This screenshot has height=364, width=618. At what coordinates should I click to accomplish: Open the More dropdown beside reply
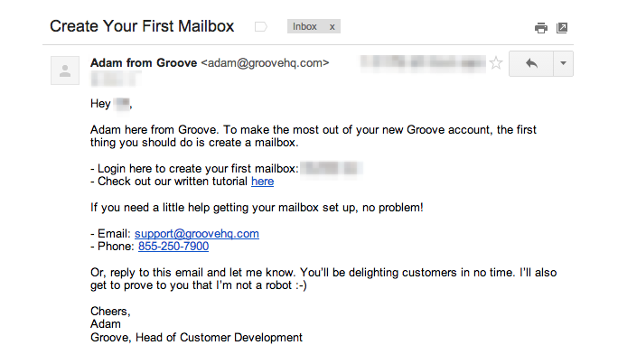tap(563, 63)
